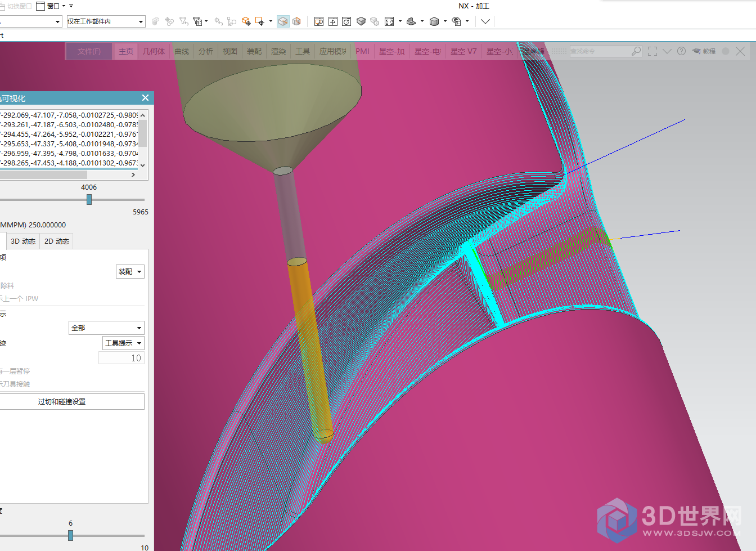This screenshot has width=756, height=551.
Task: Open the 仅在工作部件内 selection scope dropdown
Action: pos(106,21)
